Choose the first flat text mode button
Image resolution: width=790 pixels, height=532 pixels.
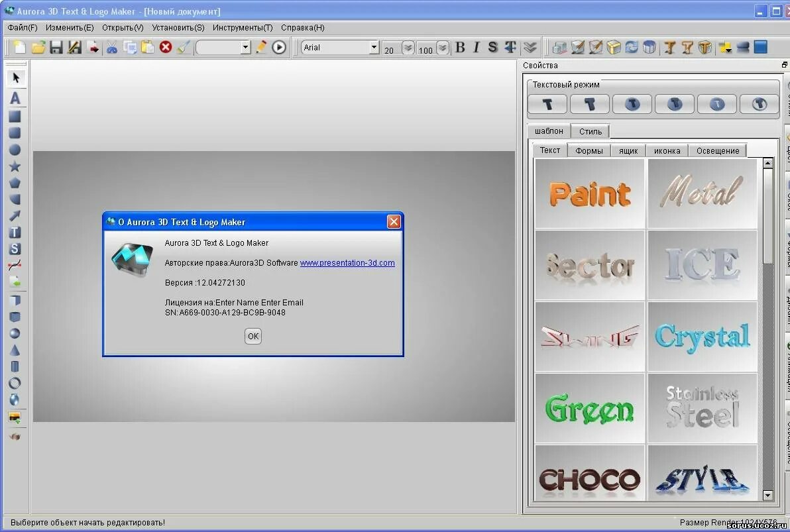click(x=547, y=104)
